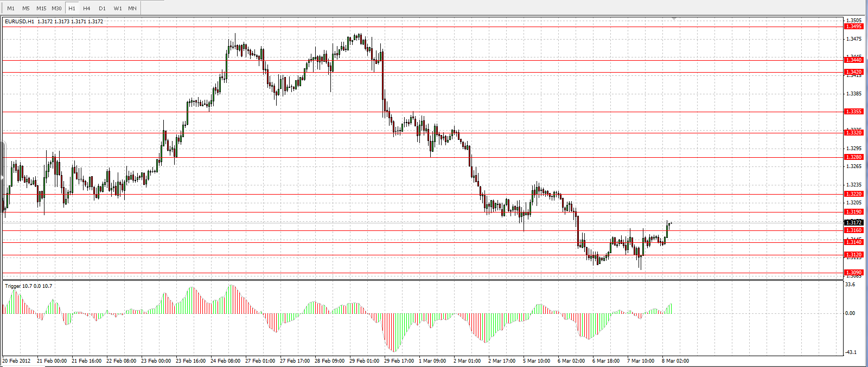Click the 1.3265 price scale value

pos(854,166)
